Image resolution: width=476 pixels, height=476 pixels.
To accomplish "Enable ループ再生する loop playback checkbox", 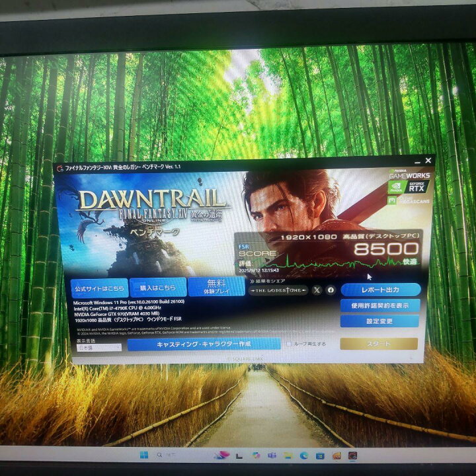I will click(289, 344).
